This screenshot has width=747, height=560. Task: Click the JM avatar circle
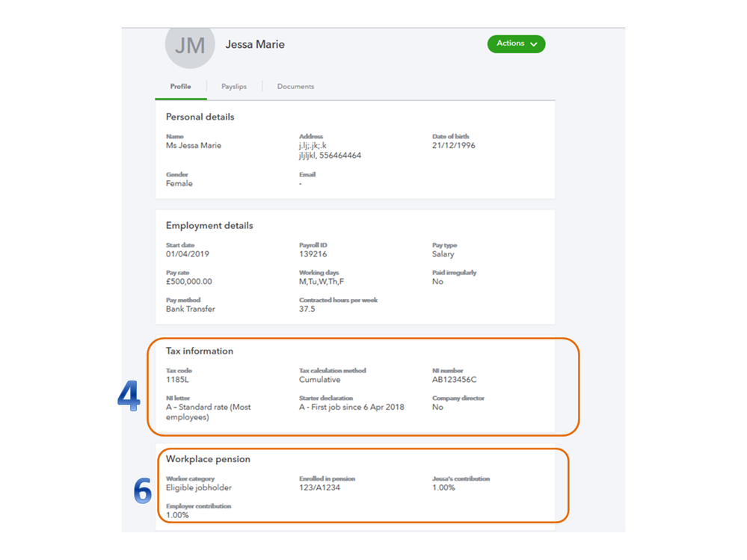point(189,45)
